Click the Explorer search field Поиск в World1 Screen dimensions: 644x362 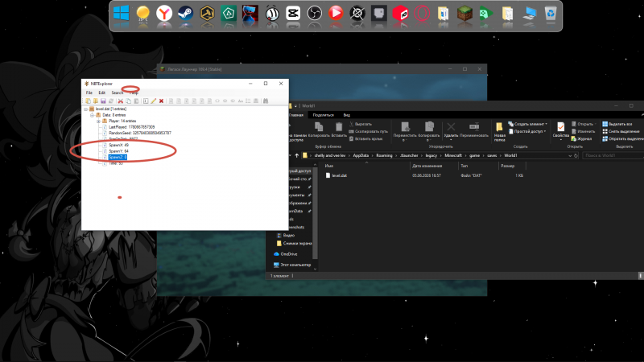613,155
